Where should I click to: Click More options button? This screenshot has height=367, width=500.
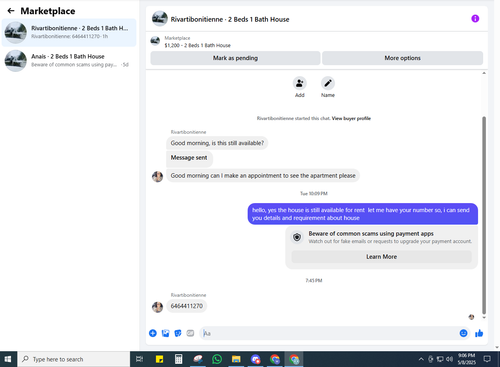click(402, 58)
